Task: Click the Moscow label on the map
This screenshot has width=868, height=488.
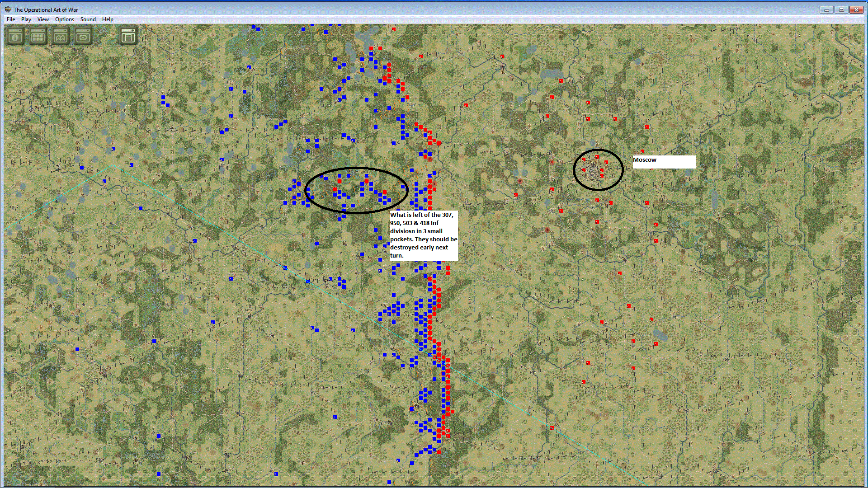Action: 664,162
